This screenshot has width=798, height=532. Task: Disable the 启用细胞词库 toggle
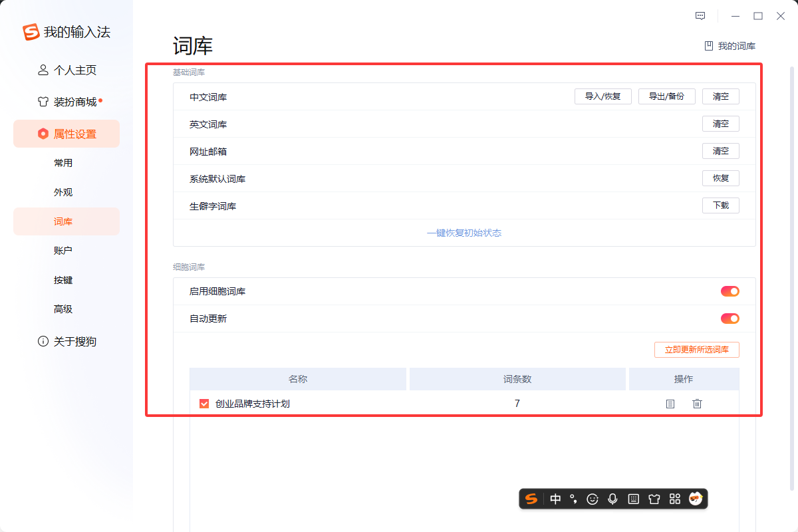(x=730, y=291)
